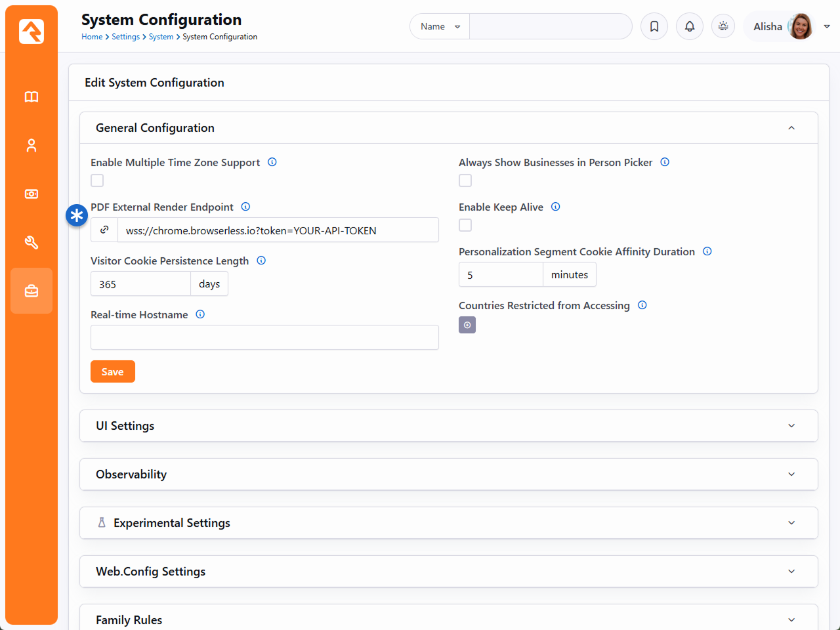The image size is (840, 630).
Task: Open notifications bell icon
Action: tap(690, 27)
